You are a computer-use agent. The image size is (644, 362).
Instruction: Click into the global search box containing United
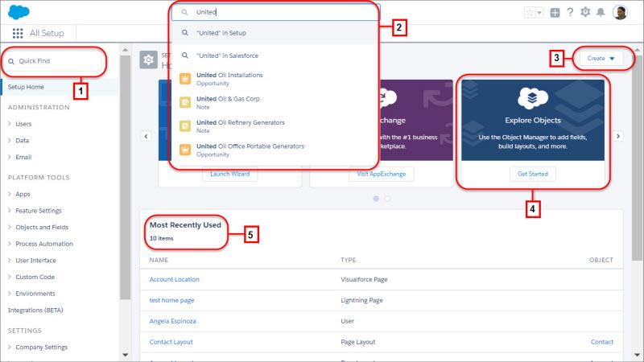tap(275, 12)
